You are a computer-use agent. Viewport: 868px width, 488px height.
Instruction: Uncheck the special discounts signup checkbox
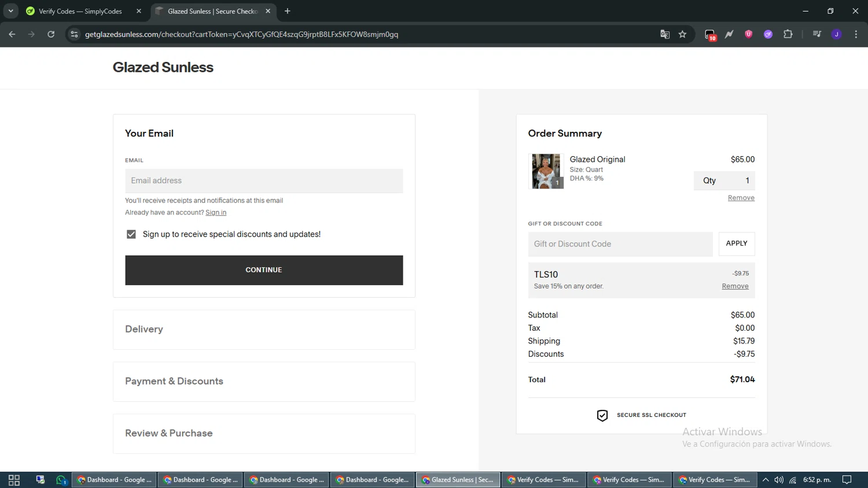131,234
